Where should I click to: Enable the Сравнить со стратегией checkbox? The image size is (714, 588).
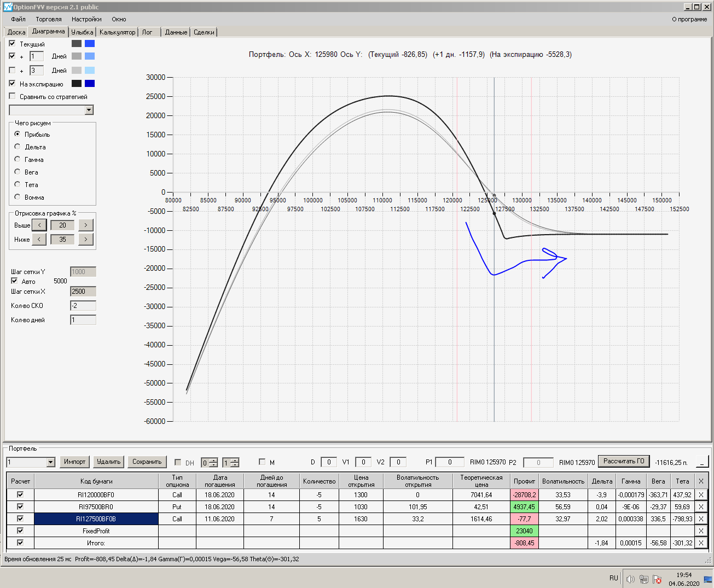(x=13, y=96)
